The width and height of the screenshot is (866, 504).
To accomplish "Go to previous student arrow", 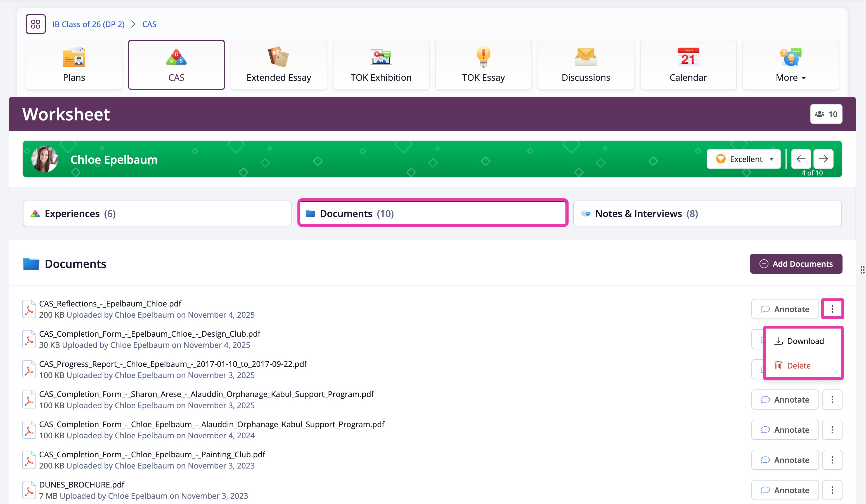I will click(801, 159).
